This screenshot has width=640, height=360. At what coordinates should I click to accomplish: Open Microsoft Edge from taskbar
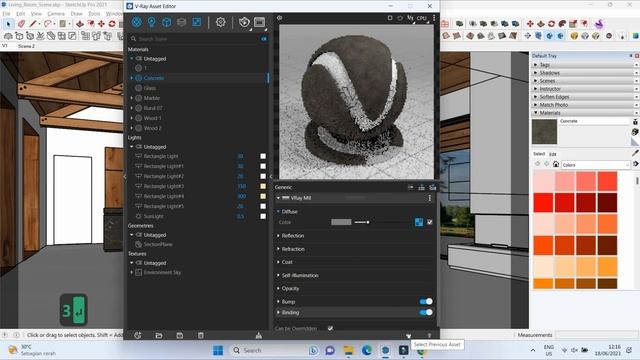point(367,350)
